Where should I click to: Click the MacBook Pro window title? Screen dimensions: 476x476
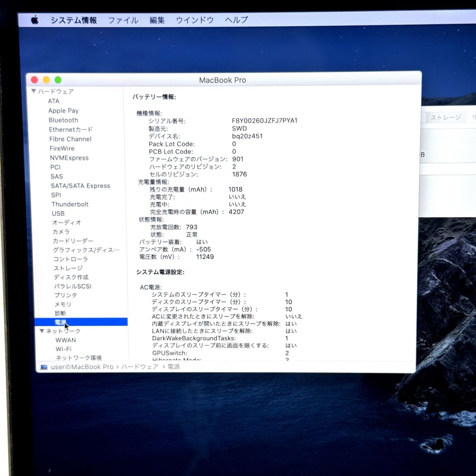[223, 80]
